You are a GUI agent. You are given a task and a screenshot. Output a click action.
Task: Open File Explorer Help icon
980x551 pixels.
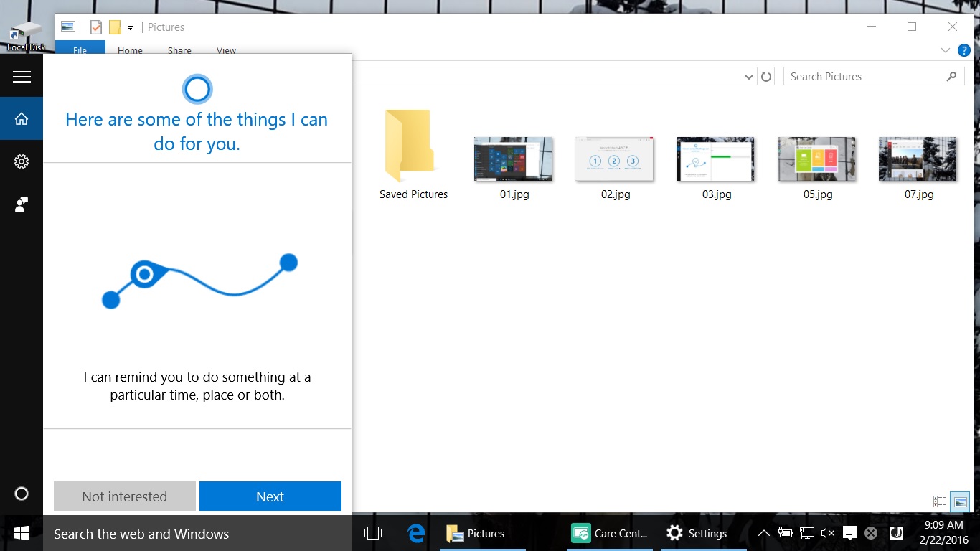coord(964,50)
